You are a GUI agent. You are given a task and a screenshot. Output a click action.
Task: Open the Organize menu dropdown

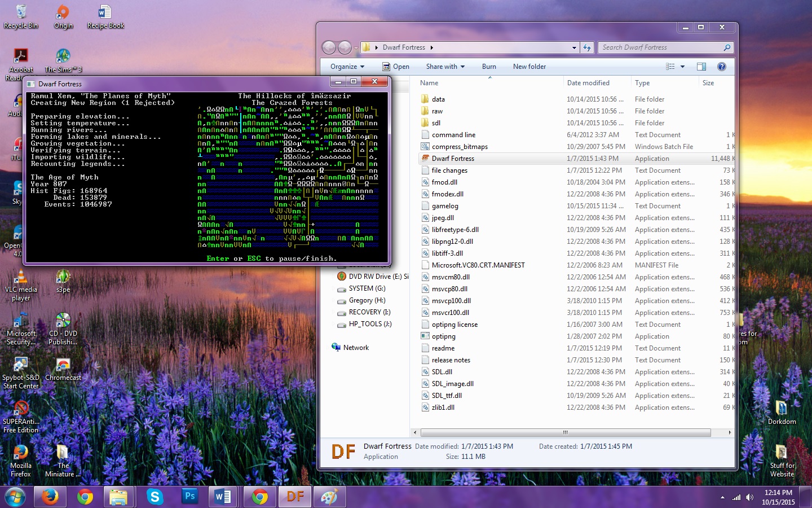point(347,67)
